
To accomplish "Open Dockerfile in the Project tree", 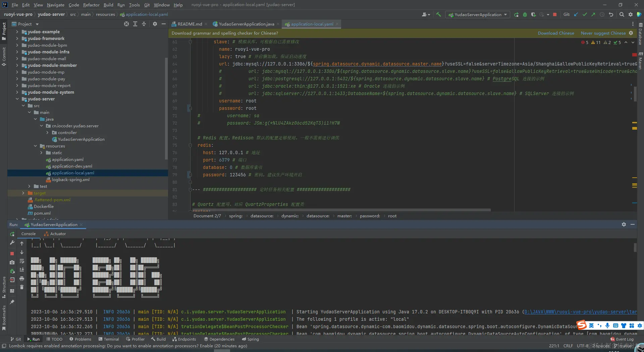I will [44, 206].
